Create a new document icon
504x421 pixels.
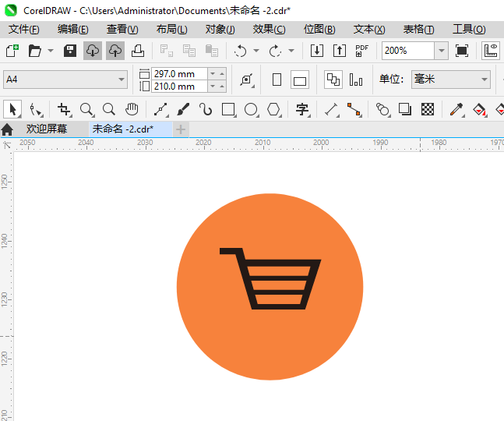coord(12,51)
